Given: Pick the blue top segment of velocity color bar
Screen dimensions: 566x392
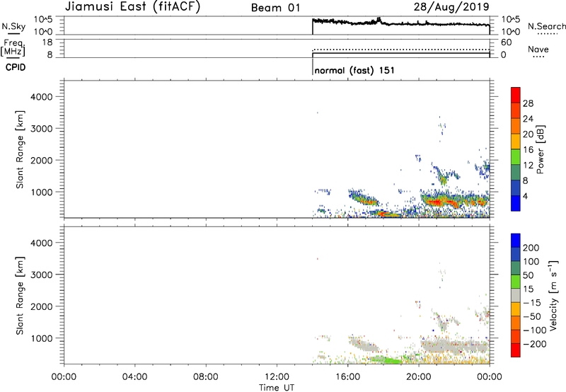Looking at the screenshot, I should point(516,241).
